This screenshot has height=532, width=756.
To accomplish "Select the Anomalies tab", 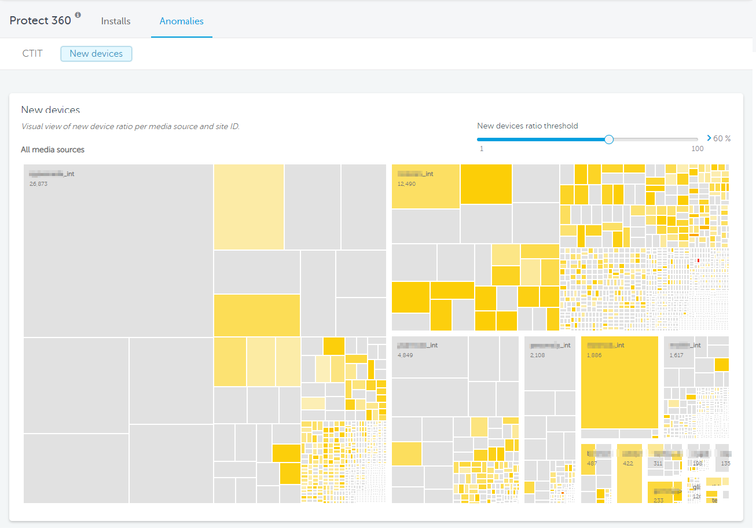I will tap(181, 21).
